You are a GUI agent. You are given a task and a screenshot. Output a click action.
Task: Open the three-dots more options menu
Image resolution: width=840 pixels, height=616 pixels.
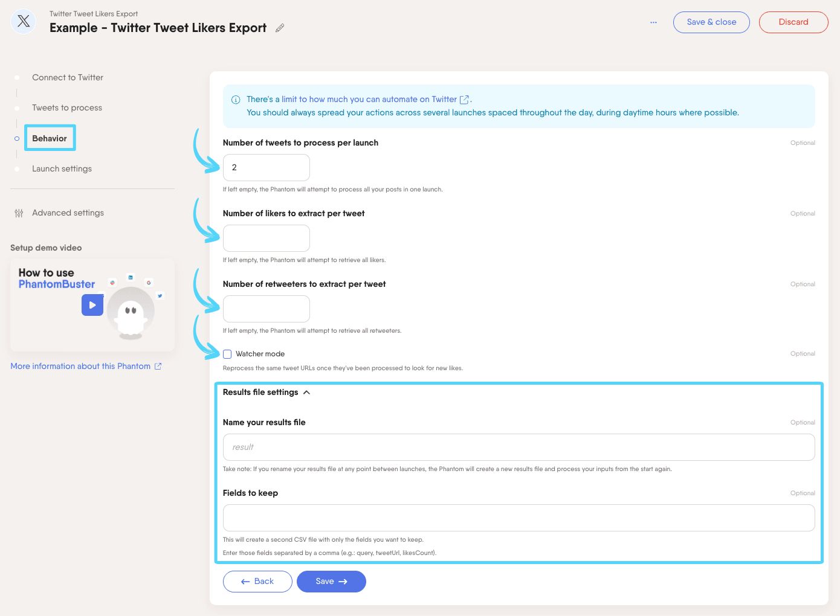tap(653, 22)
